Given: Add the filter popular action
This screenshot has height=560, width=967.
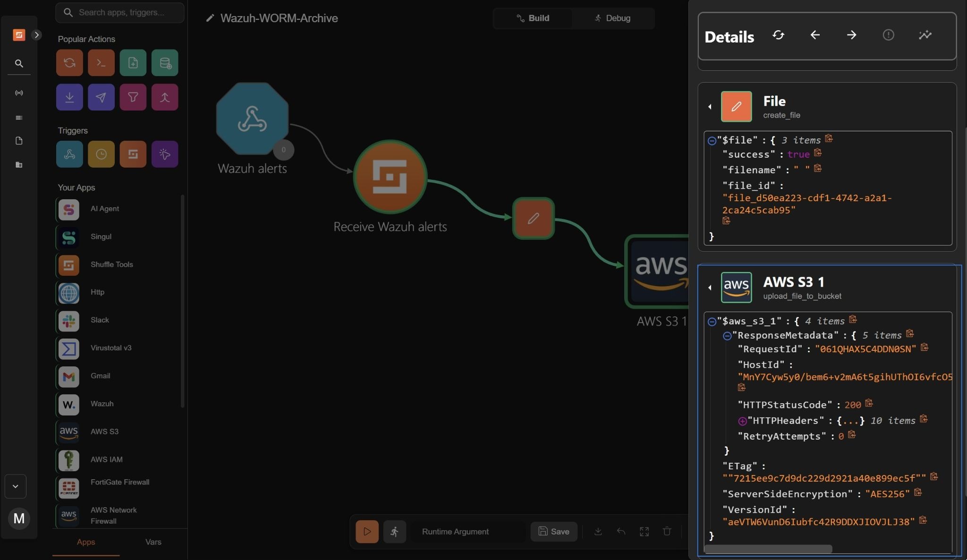Looking at the screenshot, I should pos(133,97).
